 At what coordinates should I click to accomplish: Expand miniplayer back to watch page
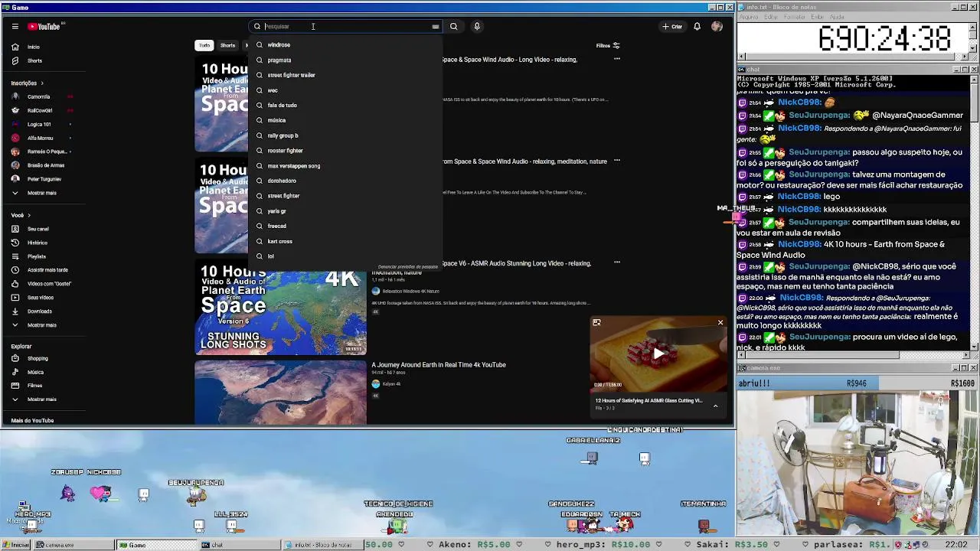tap(596, 323)
